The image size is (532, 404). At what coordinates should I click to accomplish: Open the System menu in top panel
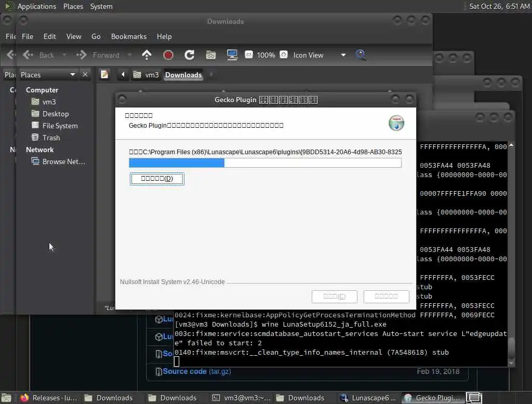[101, 6]
